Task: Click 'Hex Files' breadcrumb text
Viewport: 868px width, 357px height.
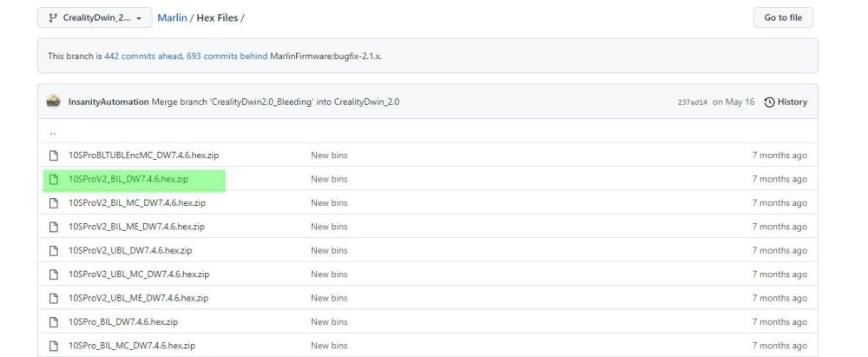Action: (x=217, y=17)
